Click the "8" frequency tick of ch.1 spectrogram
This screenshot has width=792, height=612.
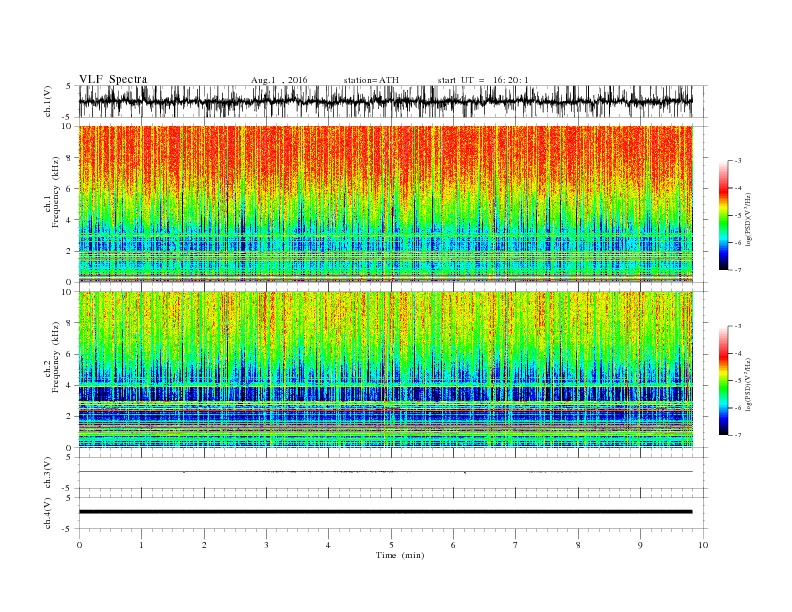70,158
